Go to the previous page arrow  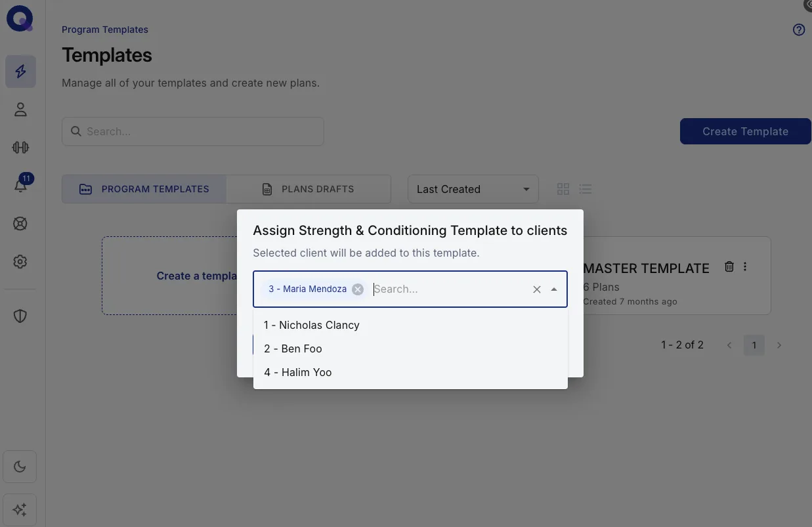point(729,345)
